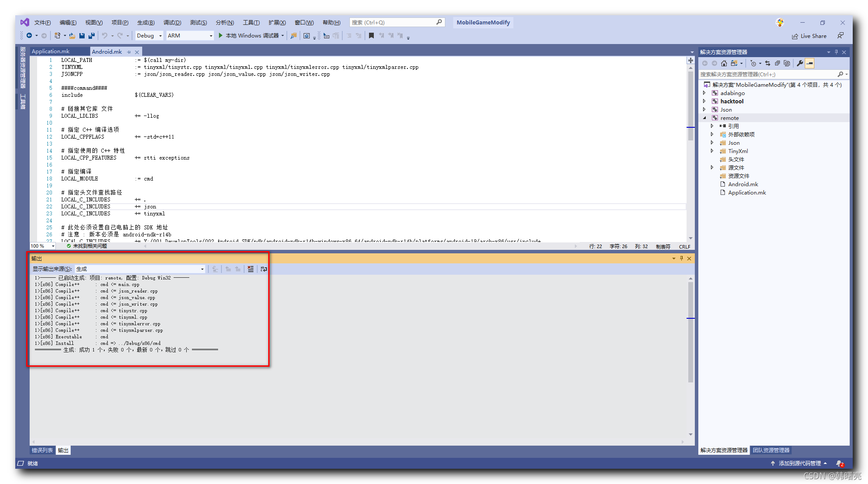Screen dimensions: 868x484
Task: Click the Live Share icon
Action: click(795, 36)
